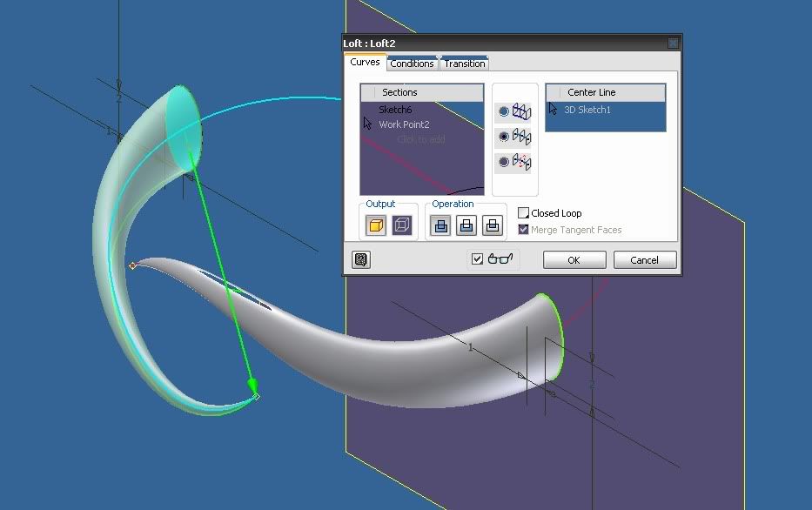The image size is (812, 510).
Task: Click 'Click to add' in Sections
Action: (420, 139)
